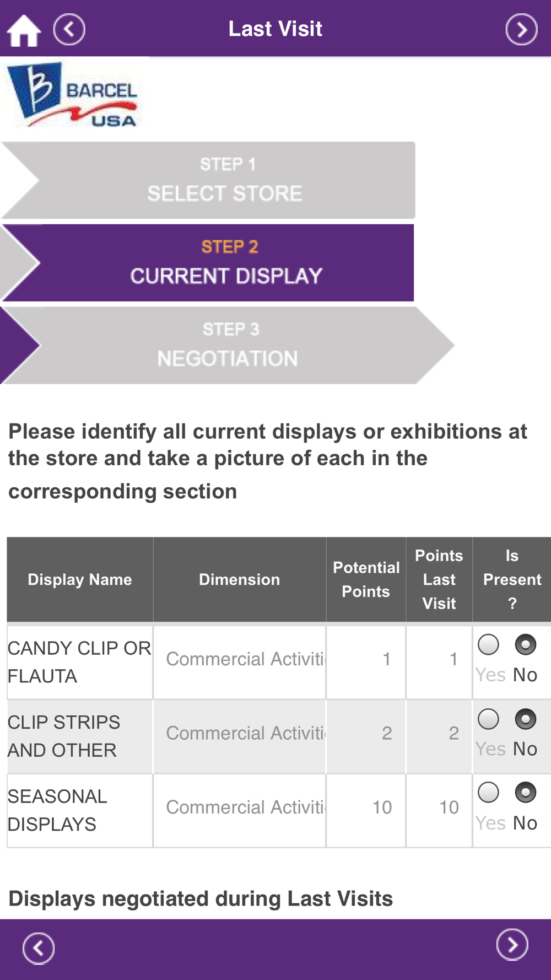Tap the bottom back arrow icon
Viewport: 551px width, 980px height.
click(x=39, y=948)
